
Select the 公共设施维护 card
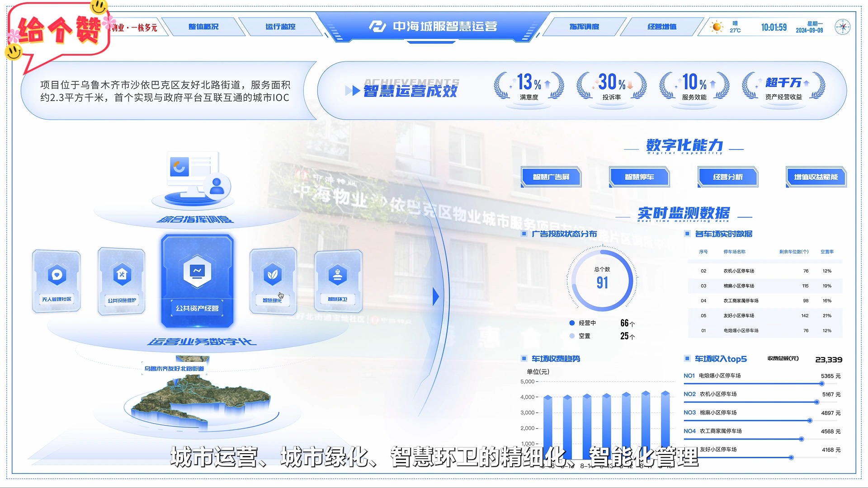[x=122, y=281]
